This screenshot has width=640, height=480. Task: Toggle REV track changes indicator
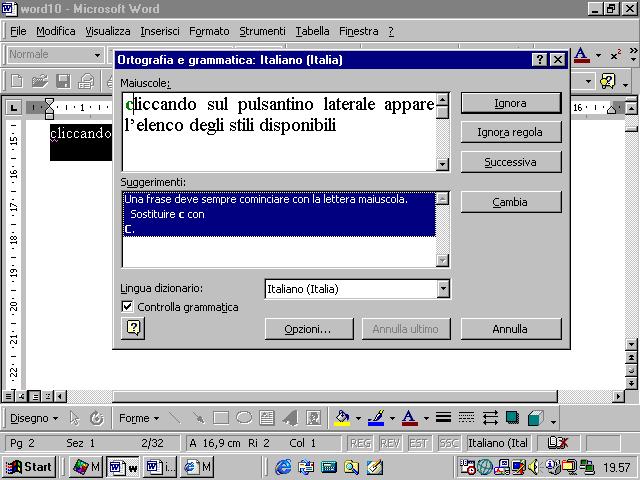[x=389, y=443]
